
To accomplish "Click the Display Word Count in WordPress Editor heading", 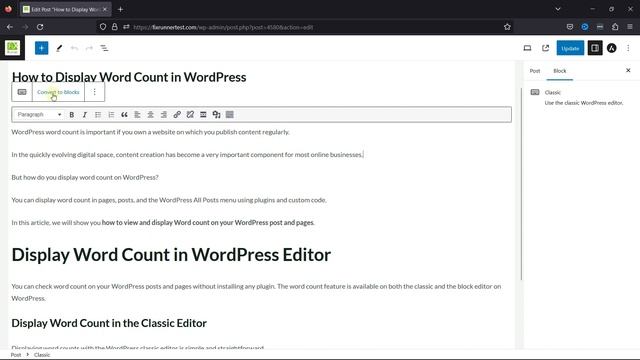I will [171, 255].
